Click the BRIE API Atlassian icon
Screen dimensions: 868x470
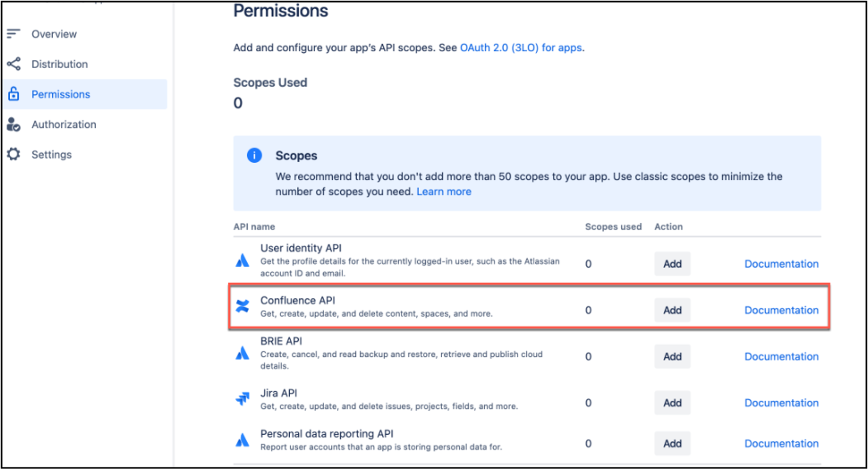(243, 353)
